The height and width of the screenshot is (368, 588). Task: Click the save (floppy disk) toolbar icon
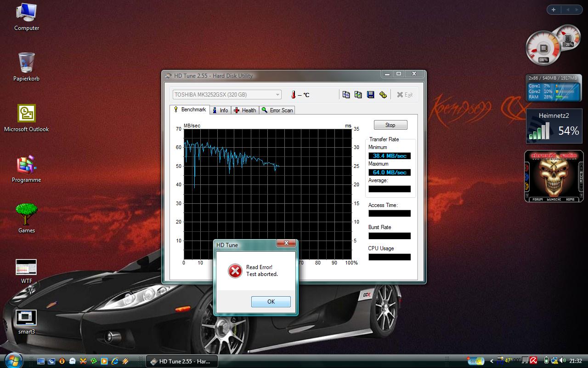[371, 95]
